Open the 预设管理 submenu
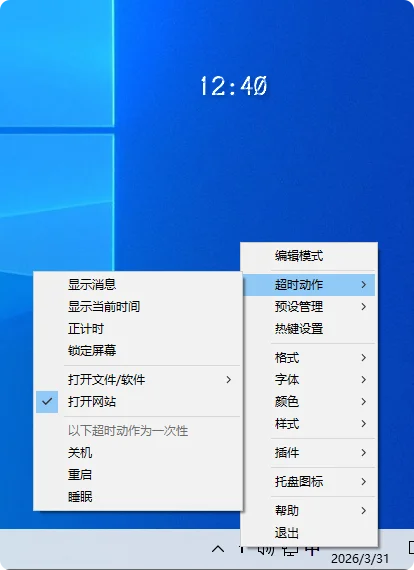The image size is (414, 570). (x=309, y=307)
